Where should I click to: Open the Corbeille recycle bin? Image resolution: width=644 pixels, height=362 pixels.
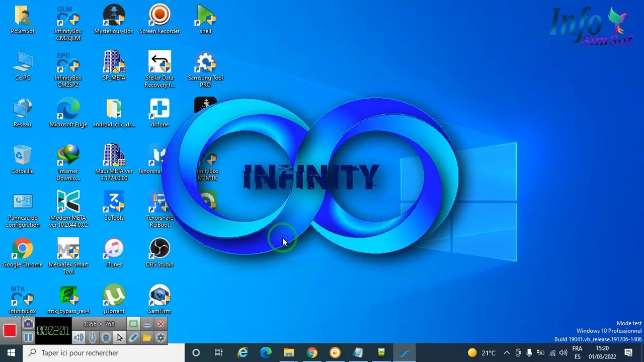(23, 160)
